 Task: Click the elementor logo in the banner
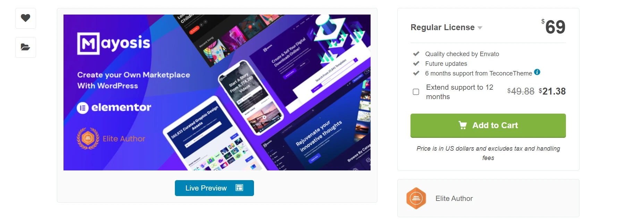[x=114, y=108]
